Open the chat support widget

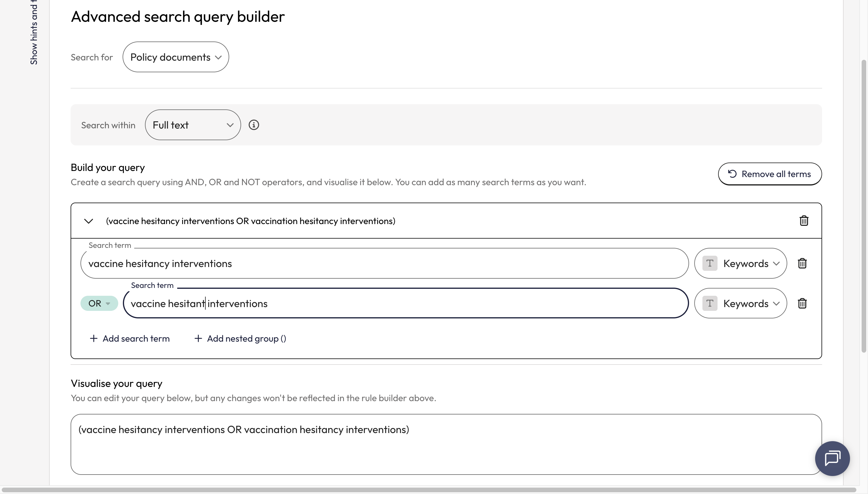tap(832, 458)
